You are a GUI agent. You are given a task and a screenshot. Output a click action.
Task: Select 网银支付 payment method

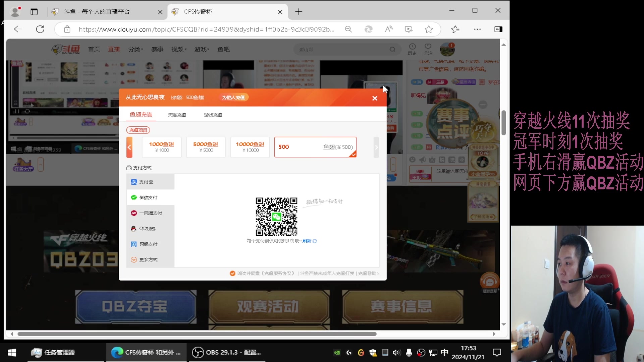[x=150, y=244]
